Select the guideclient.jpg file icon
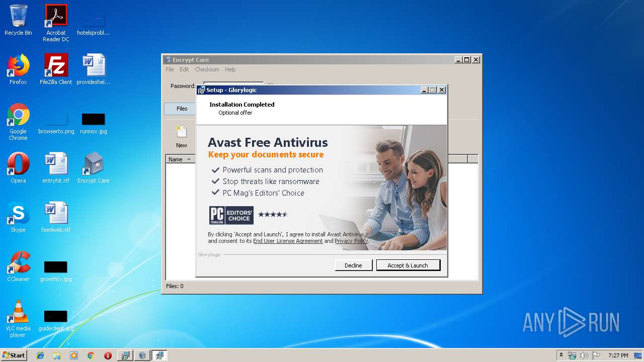The width and height of the screenshot is (644, 362). tap(56, 321)
